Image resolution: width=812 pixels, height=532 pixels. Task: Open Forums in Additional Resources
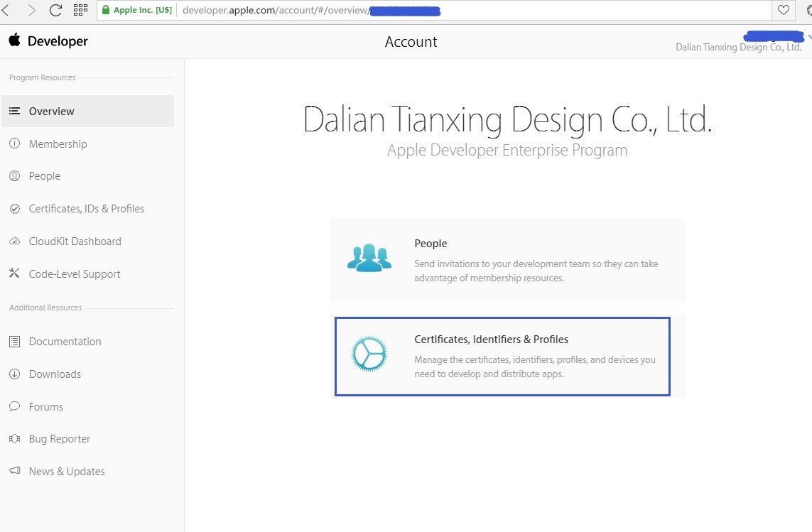click(45, 407)
